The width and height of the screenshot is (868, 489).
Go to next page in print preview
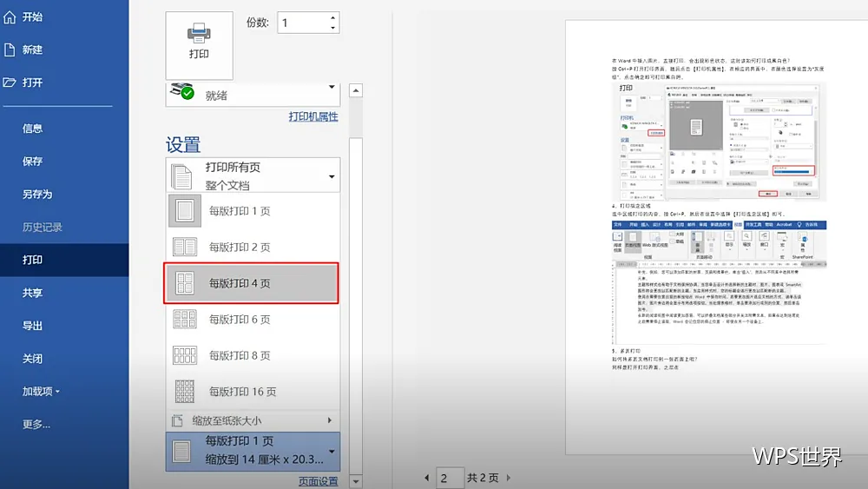tap(508, 478)
